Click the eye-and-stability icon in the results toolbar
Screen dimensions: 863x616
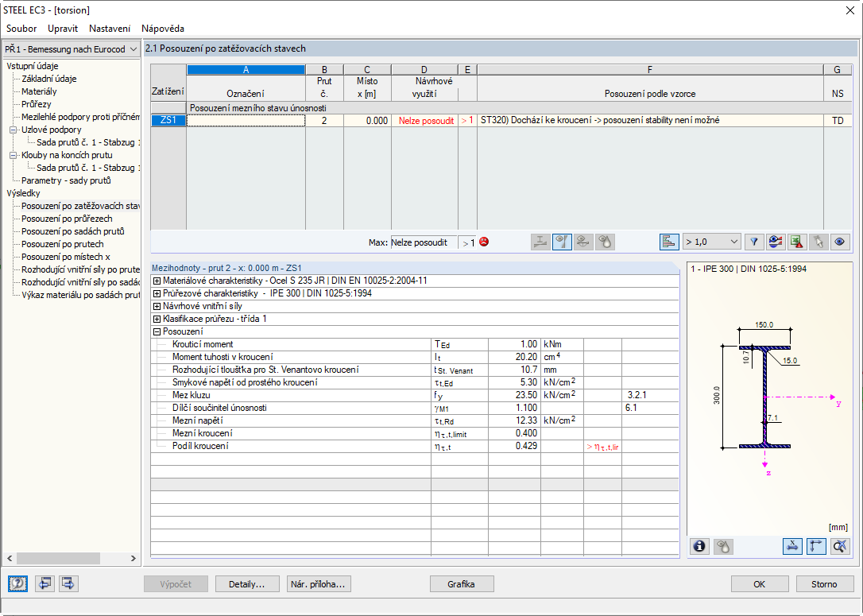click(562, 242)
